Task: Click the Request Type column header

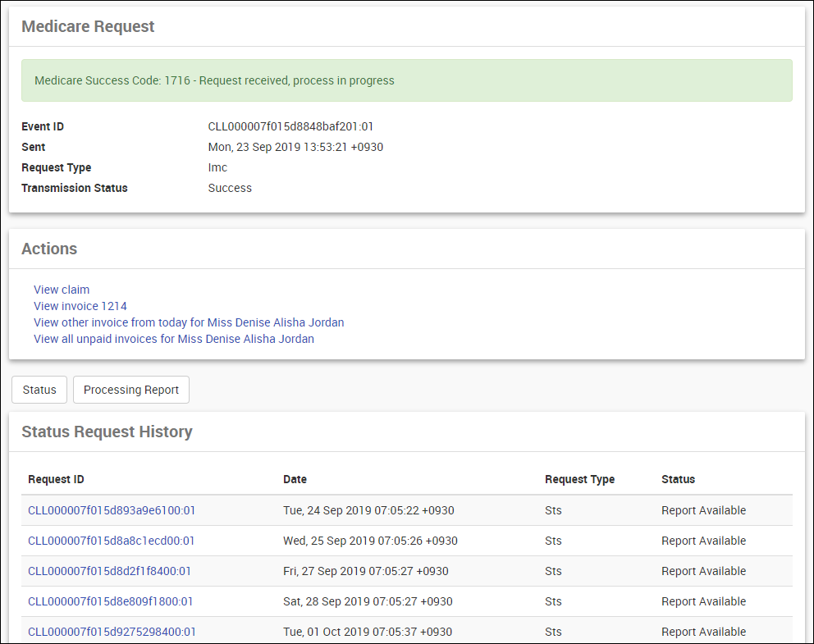Action: pyautogui.click(x=579, y=479)
